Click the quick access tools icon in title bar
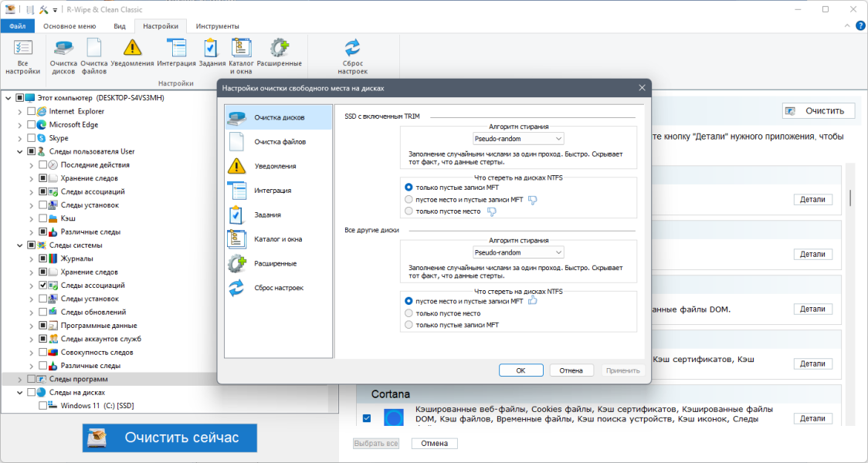The image size is (868, 463). pyautogui.click(x=44, y=9)
